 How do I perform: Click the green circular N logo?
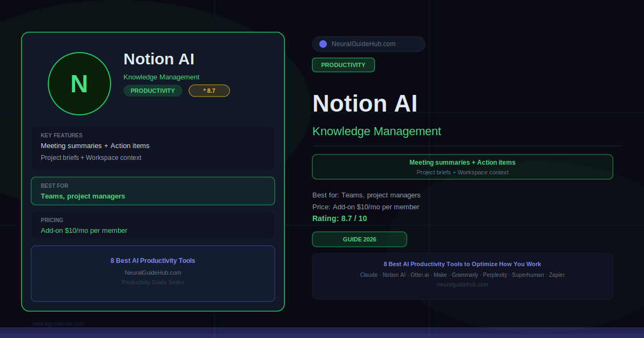[x=79, y=84]
